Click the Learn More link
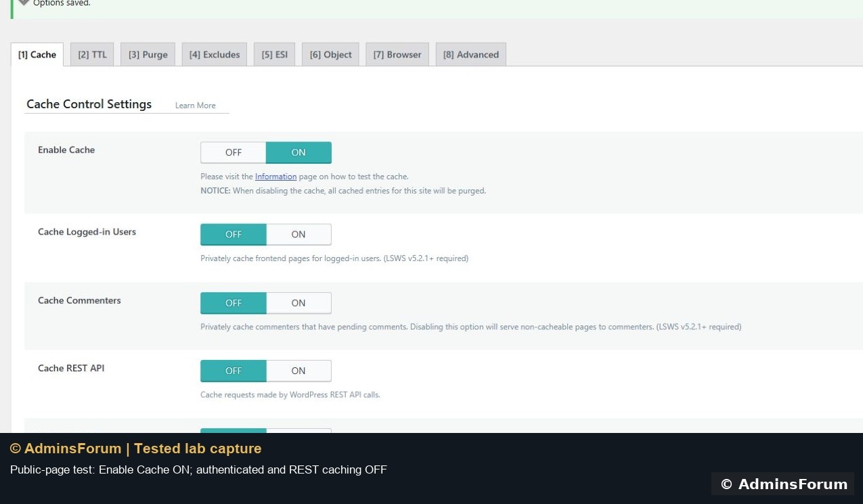This screenshot has height=504, width=863. pos(196,106)
